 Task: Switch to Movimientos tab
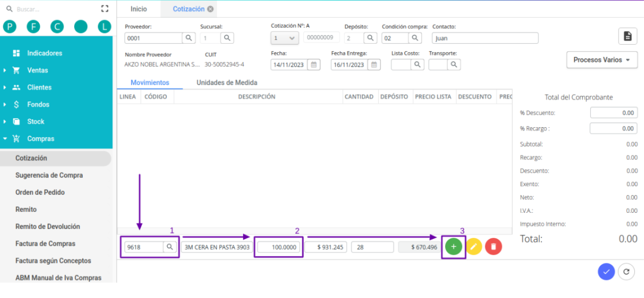tap(150, 83)
